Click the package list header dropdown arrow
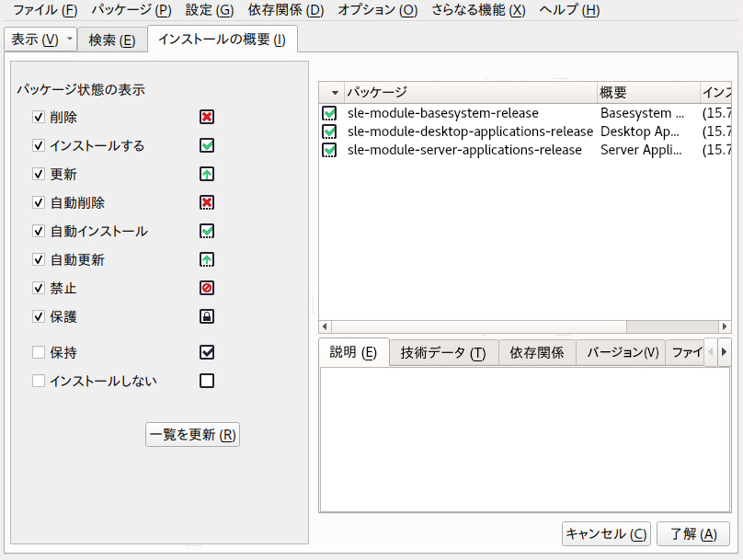This screenshot has width=743, height=560. click(335, 92)
